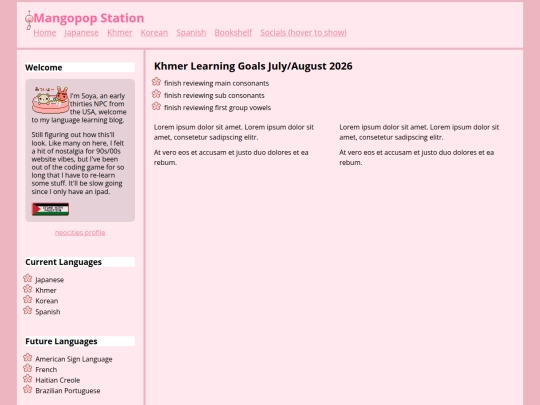Screen dimensions: 540x405
Task: Click flower bullet next to sidebar Spanish
Action: [28, 310]
